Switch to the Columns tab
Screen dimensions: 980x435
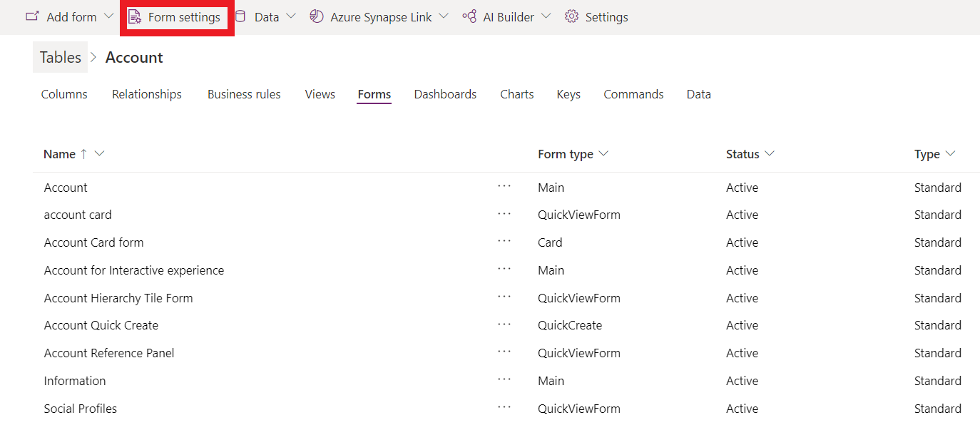(64, 94)
